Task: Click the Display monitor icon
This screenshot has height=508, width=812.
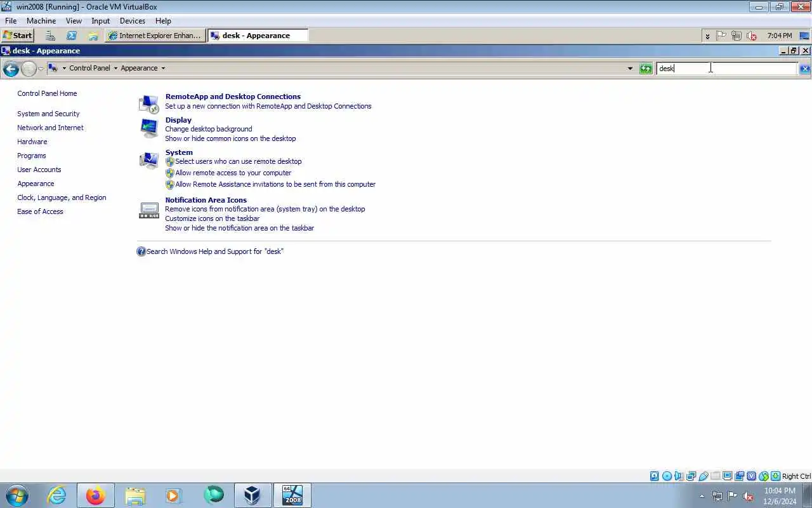Action: pyautogui.click(x=149, y=128)
